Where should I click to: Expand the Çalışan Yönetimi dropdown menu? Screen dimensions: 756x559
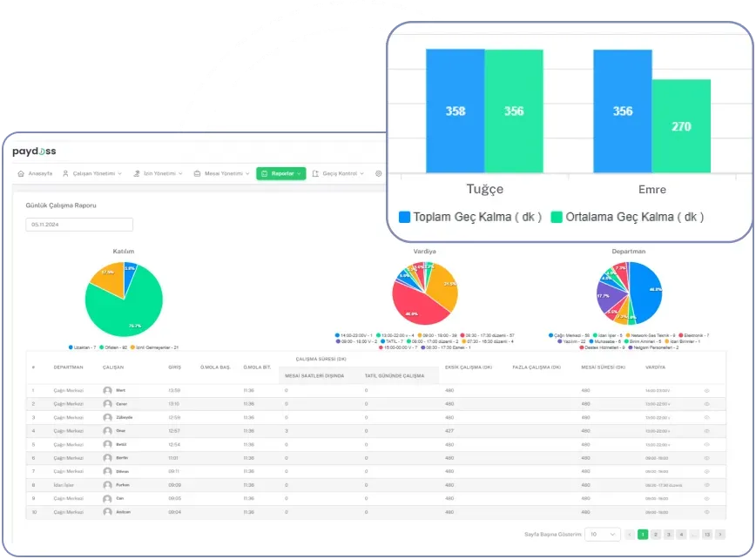92,173
